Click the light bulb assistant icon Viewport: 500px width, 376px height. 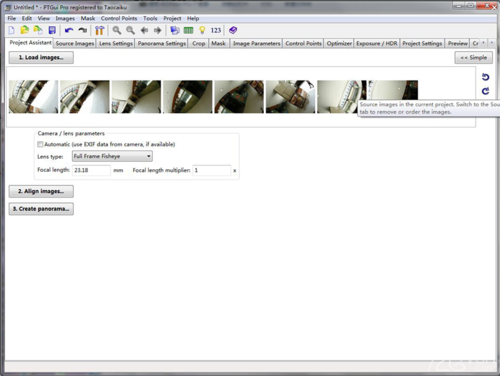click(202, 30)
